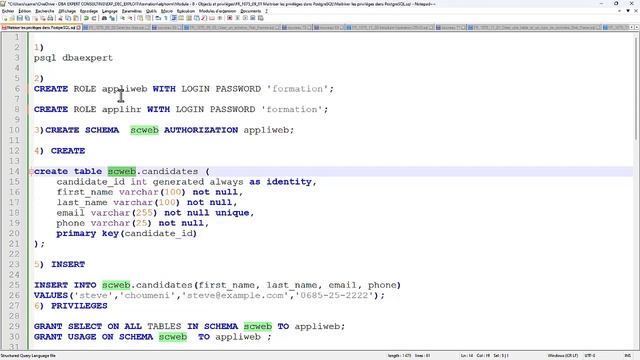Click the Cut toolbar icon

click(60, 18)
